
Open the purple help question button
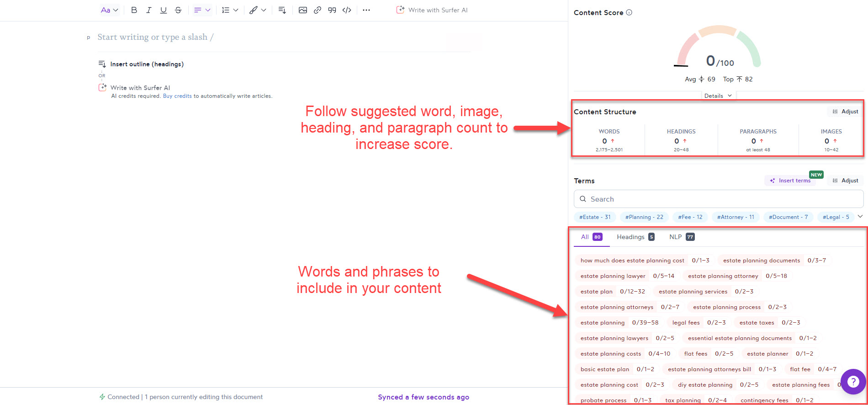click(x=853, y=381)
